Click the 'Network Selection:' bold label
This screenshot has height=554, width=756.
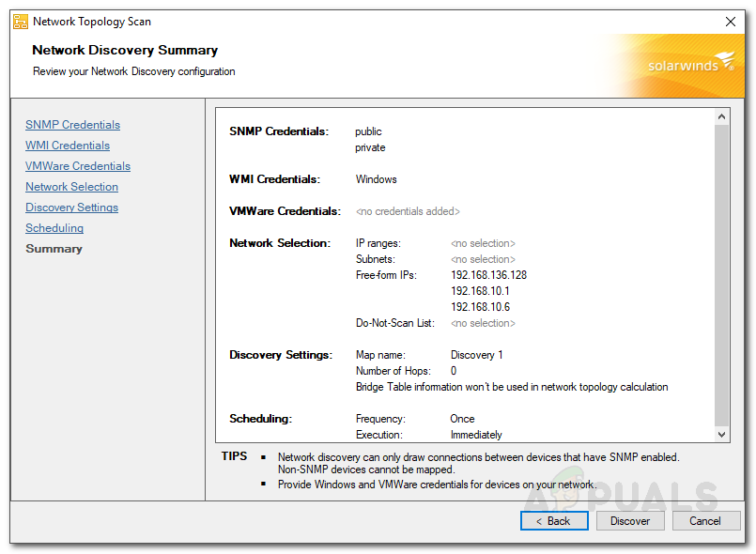(x=280, y=243)
